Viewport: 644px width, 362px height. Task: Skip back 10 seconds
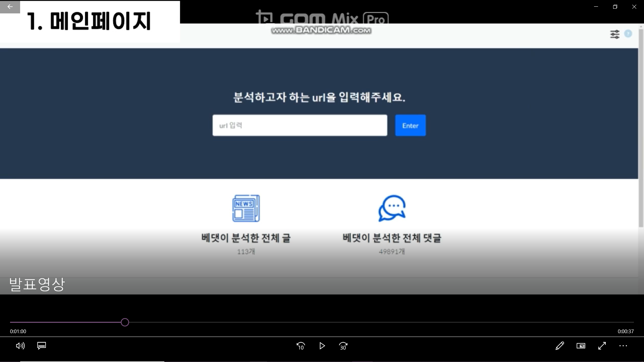click(x=301, y=346)
